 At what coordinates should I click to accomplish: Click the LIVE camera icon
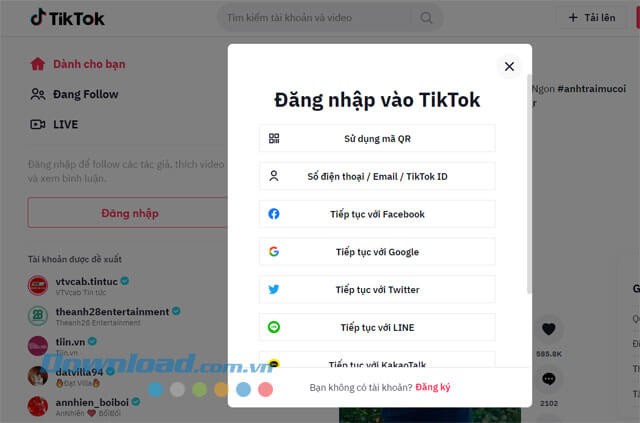(38, 124)
